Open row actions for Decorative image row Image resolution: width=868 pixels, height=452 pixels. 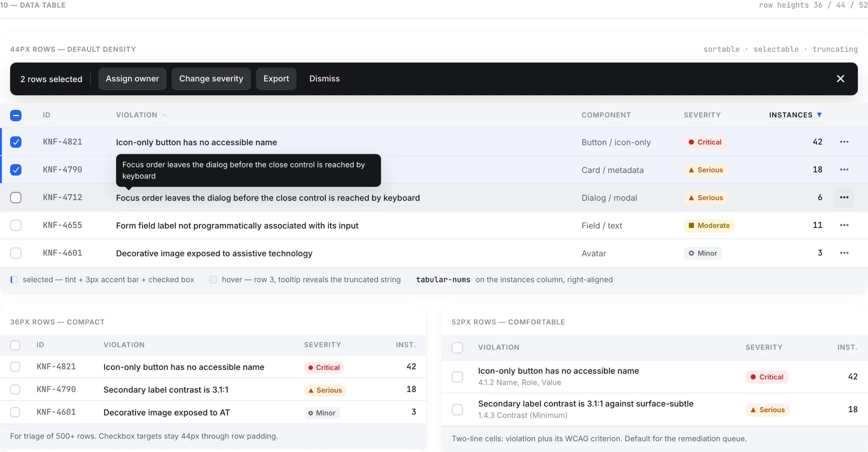tap(844, 253)
